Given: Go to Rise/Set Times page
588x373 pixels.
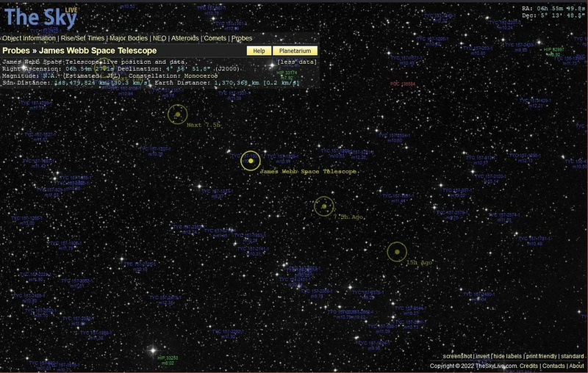Looking at the screenshot, I should pyautogui.click(x=82, y=38).
